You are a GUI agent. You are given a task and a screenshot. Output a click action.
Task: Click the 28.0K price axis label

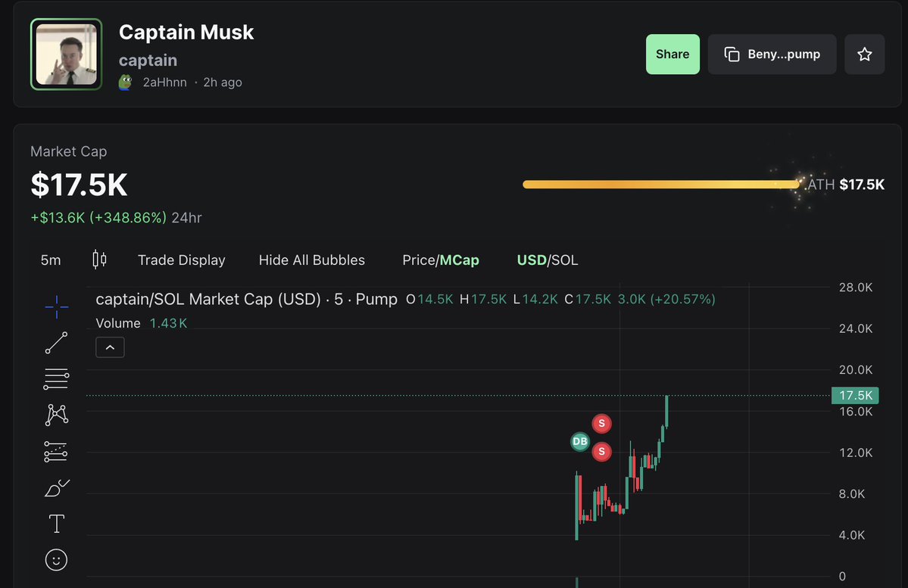click(x=855, y=288)
